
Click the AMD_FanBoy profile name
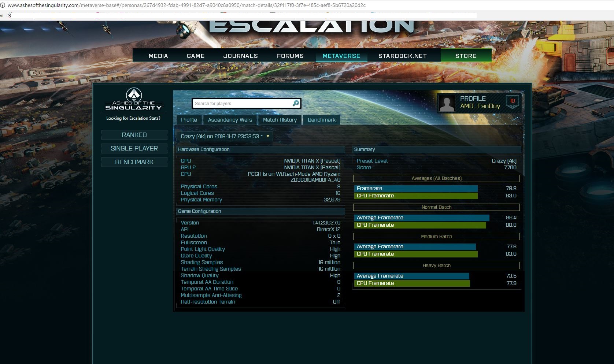480,106
